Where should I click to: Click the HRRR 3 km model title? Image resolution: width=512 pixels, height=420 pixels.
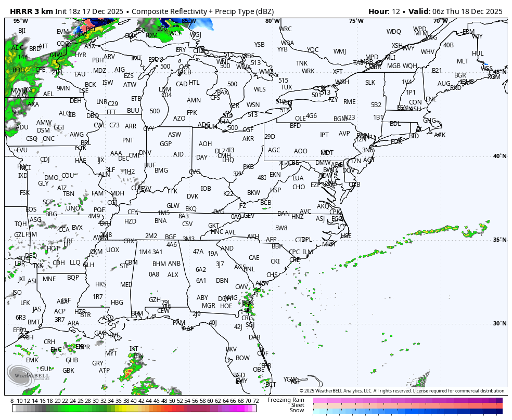click(34, 11)
